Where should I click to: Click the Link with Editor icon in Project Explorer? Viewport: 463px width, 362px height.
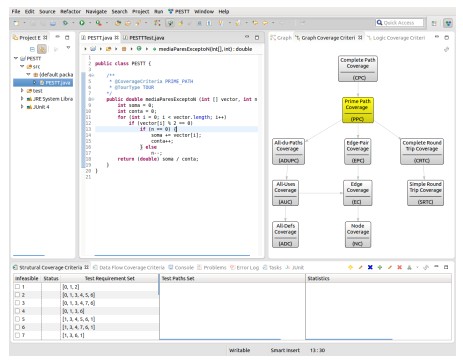(x=42, y=49)
